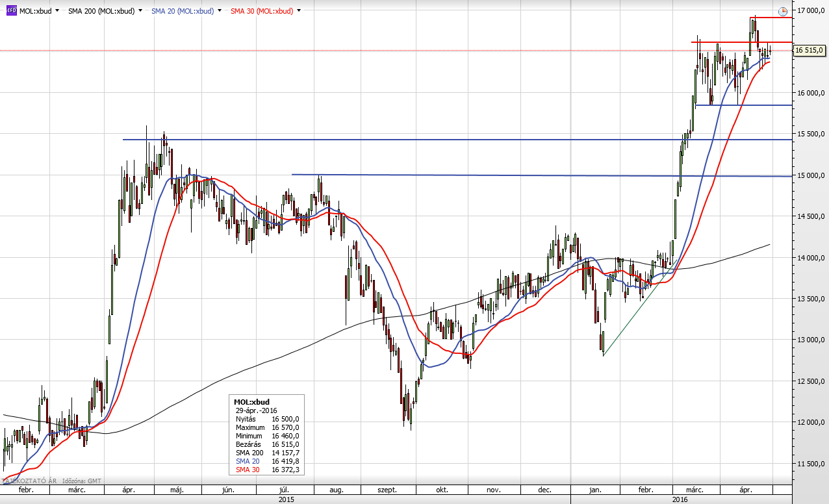Select the top red resistance line near 16 900
Screen dimensions: 829x504
[771, 18]
